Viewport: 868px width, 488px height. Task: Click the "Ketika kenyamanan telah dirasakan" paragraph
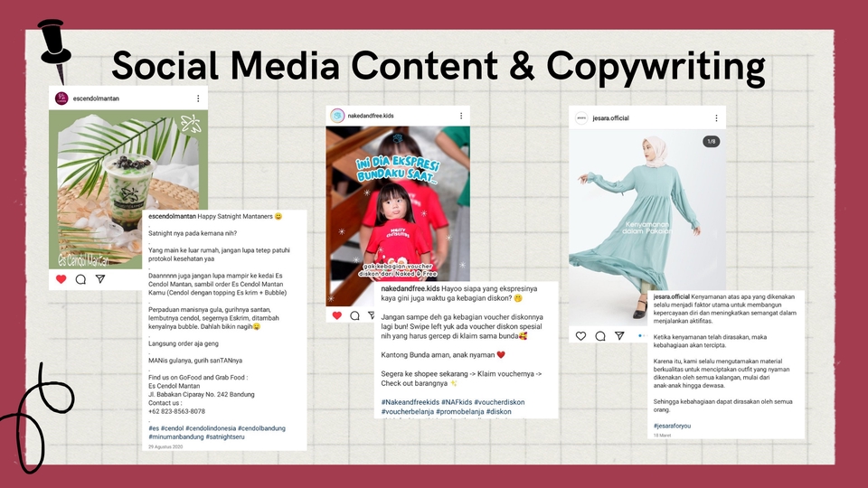711,341
